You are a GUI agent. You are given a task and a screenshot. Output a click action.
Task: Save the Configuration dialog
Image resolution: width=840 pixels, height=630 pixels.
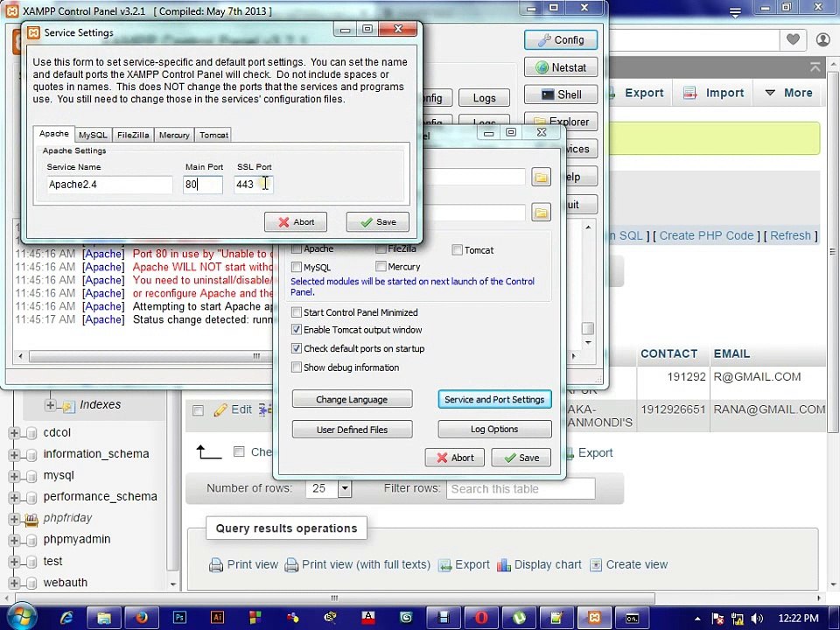pyautogui.click(x=521, y=458)
